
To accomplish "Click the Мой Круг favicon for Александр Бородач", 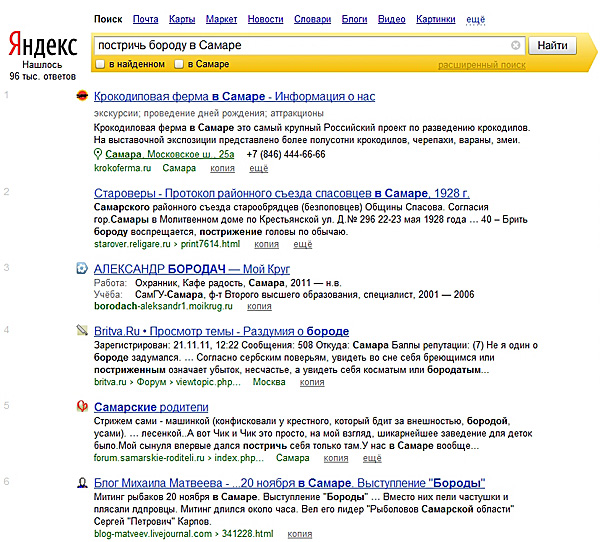I will [83, 269].
